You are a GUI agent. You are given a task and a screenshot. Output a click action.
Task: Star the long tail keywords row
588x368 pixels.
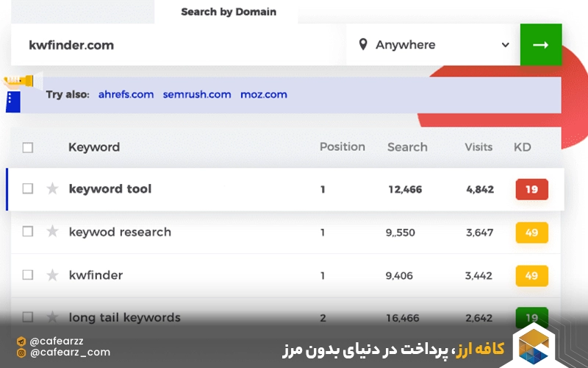[52, 317]
